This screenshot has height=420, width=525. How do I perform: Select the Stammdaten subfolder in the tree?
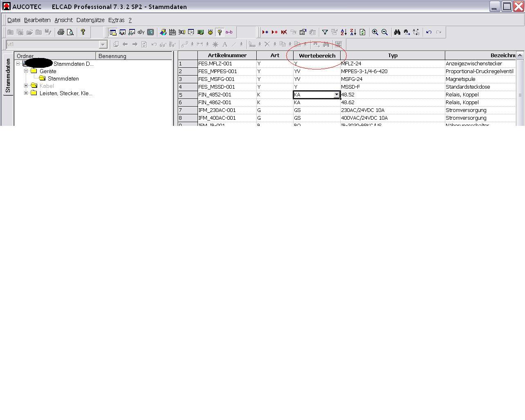(x=63, y=78)
